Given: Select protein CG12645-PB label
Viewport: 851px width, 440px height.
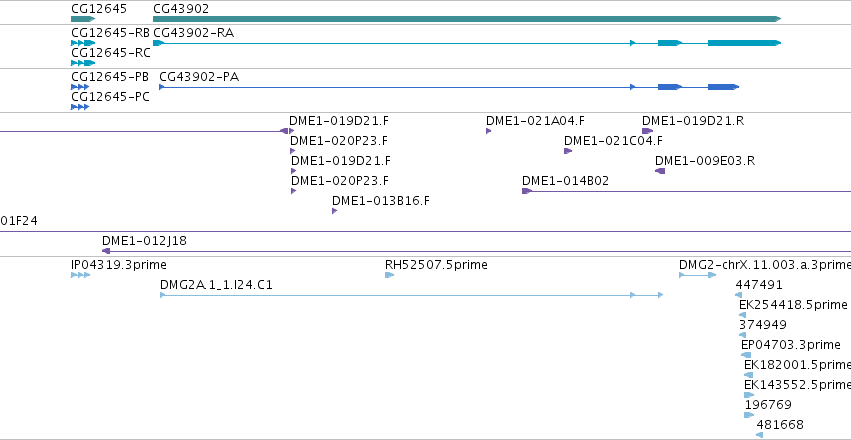Looking at the screenshot, I should click(x=110, y=77).
